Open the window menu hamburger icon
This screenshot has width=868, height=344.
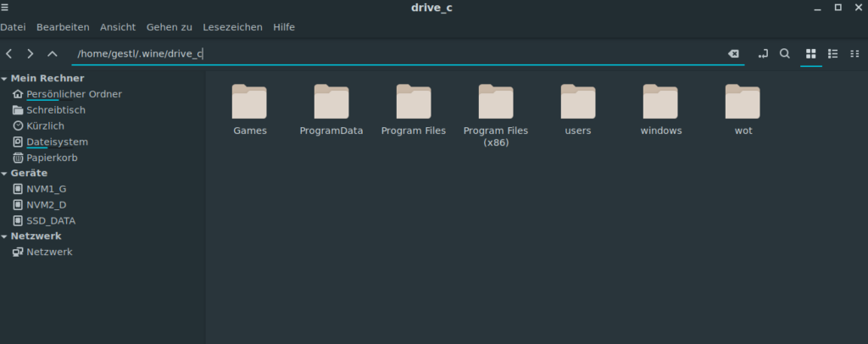click(x=5, y=7)
